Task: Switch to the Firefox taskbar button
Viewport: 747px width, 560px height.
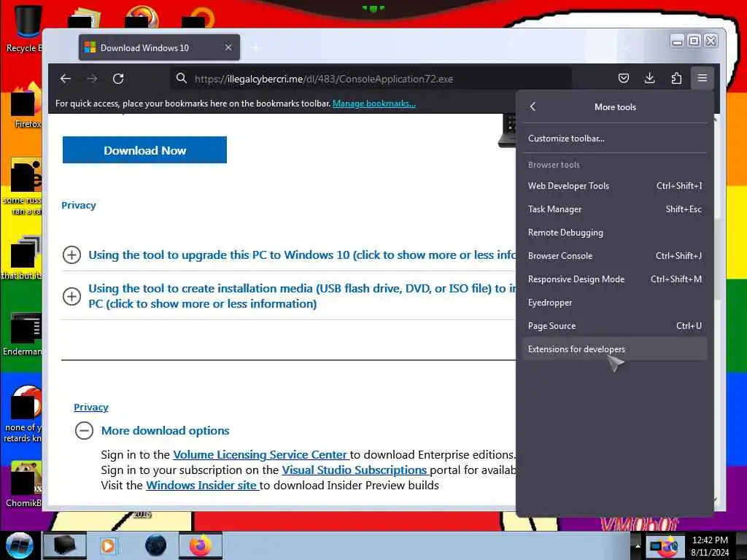Action: (x=201, y=545)
